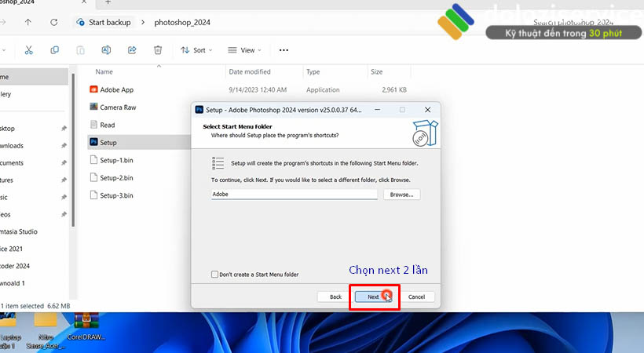Click the 2024 coder item in navigation pane
This screenshot has height=353, width=644.
pyautogui.click(x=15, y=266)
